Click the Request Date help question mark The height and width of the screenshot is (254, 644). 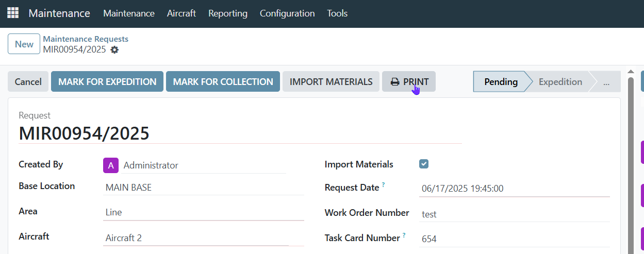click(384, 185)
